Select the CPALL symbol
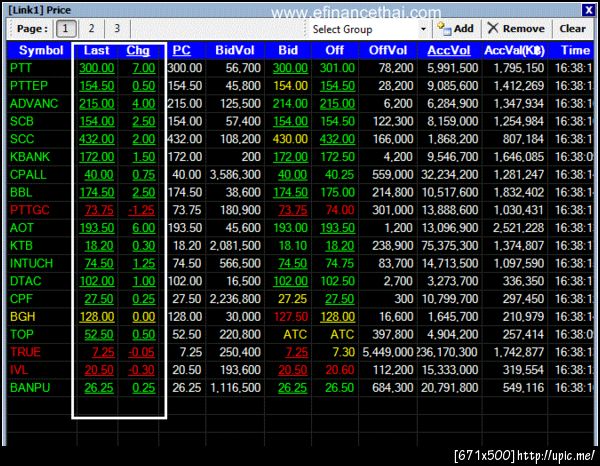The width and height of the screenshot is (600, 466). point(28,174)
